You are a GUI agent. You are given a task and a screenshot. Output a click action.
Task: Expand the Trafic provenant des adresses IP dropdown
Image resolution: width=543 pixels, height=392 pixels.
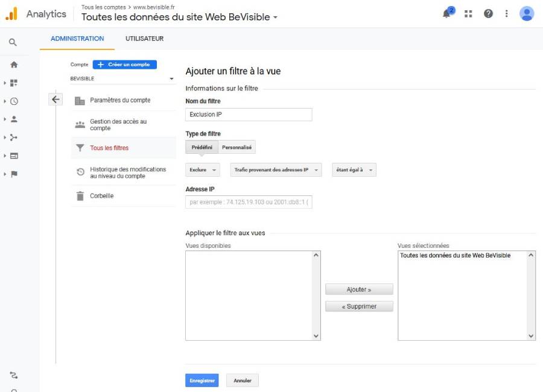coord(276,170)
